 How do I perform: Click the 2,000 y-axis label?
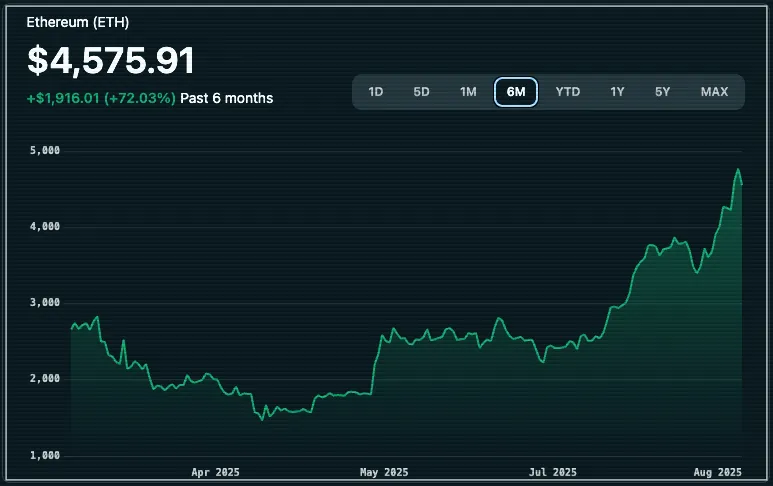click(45, 378)
